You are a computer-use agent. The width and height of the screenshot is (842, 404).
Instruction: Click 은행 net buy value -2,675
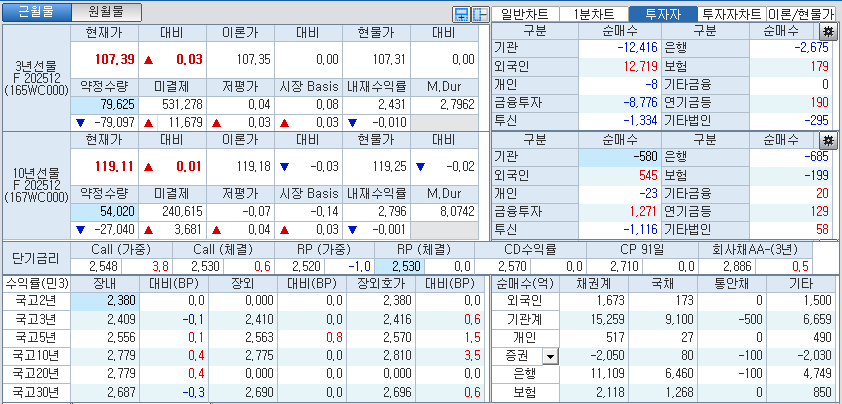point(812,48)
